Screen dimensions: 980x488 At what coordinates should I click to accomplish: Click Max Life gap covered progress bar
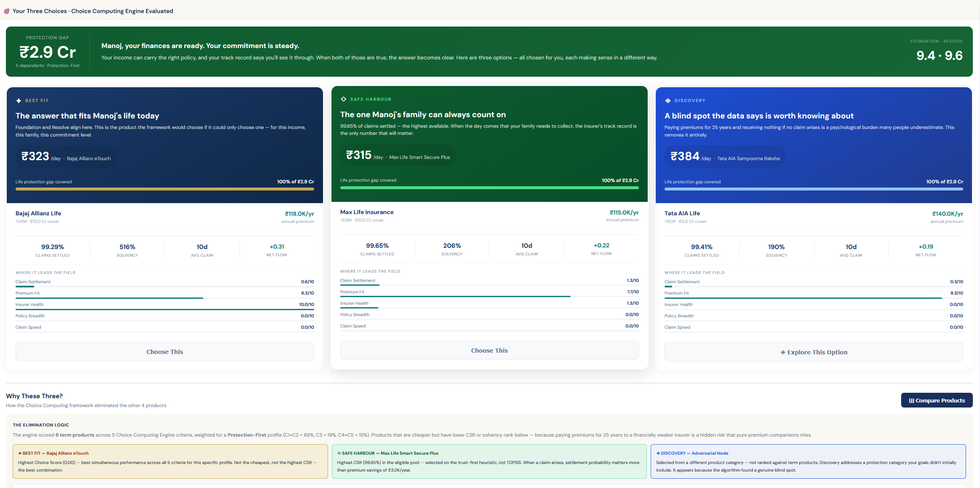(489, 188)
